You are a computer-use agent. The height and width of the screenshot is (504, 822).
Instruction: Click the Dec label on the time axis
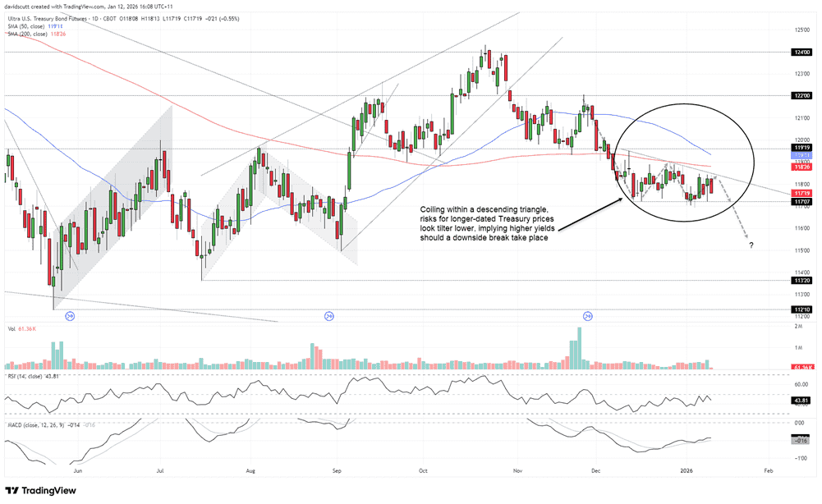pyautogui.click(x=595, y=471)
